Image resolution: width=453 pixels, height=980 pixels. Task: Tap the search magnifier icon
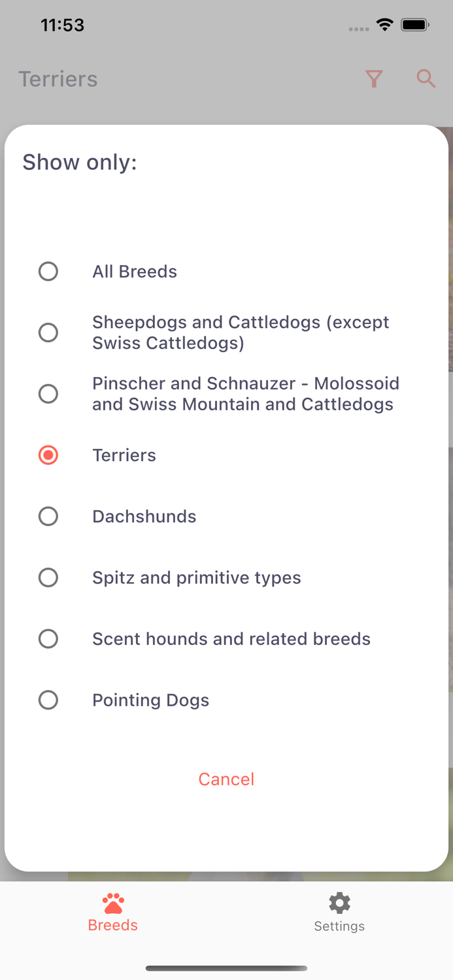pos(426,78)
